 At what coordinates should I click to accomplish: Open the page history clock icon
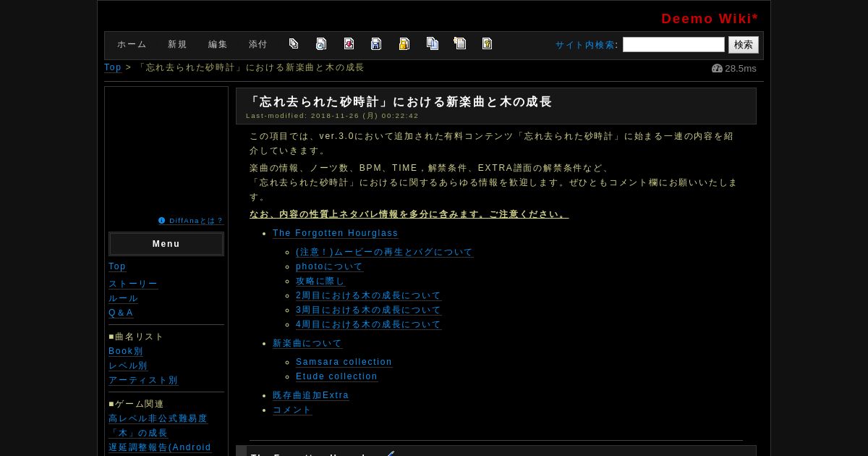(x=321, y=43)
